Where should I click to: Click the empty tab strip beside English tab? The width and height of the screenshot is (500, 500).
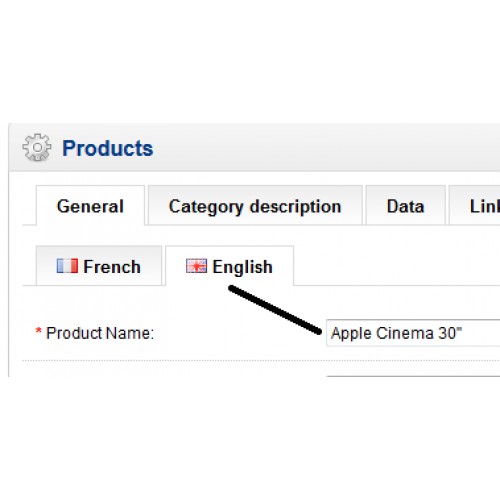397,267
